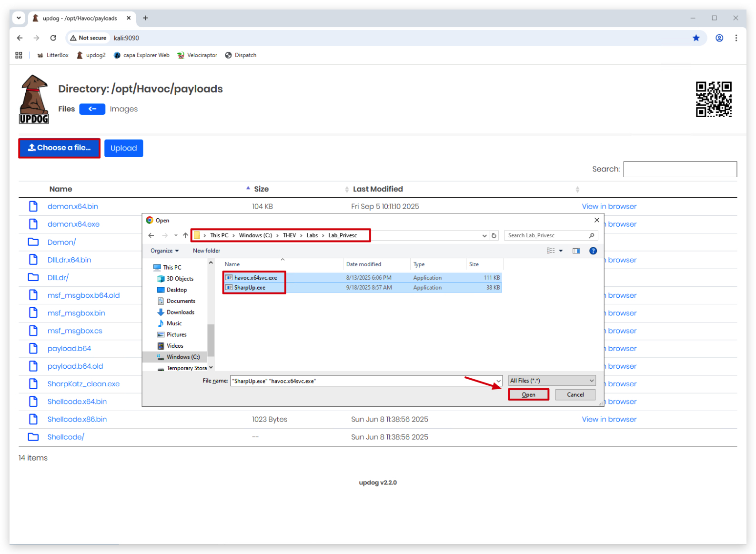Refresh the Lab_Privesc folder listing
The height and width of the screenshot is (554, 756).
494,235
